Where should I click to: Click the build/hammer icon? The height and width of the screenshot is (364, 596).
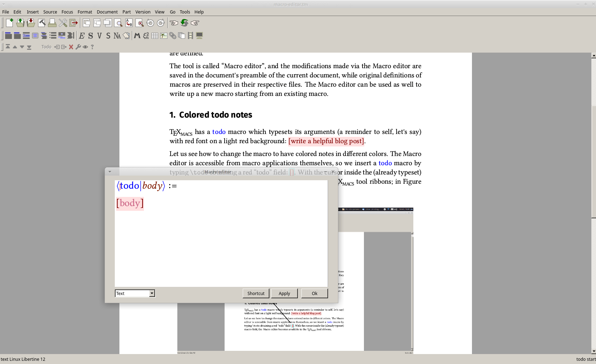42,23
